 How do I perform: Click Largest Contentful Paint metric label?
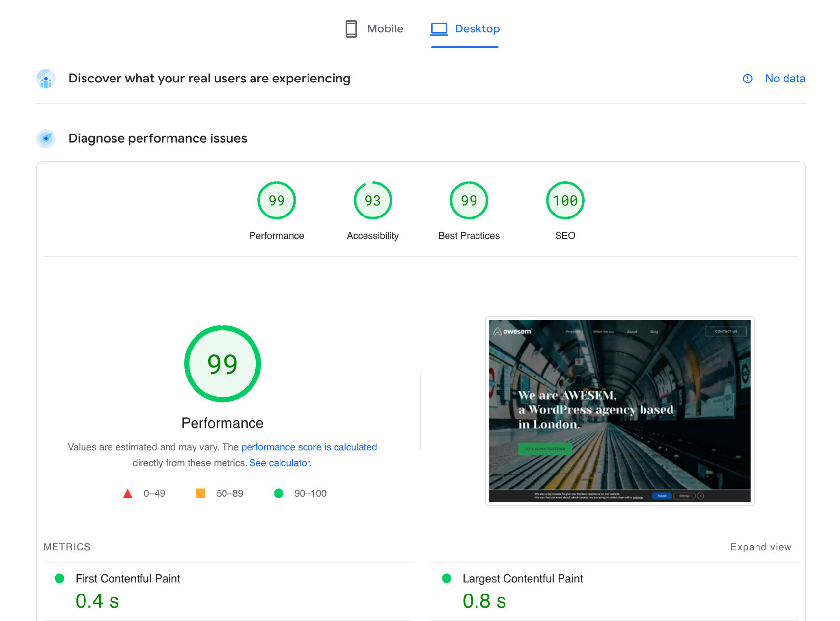tap(523, 579)
